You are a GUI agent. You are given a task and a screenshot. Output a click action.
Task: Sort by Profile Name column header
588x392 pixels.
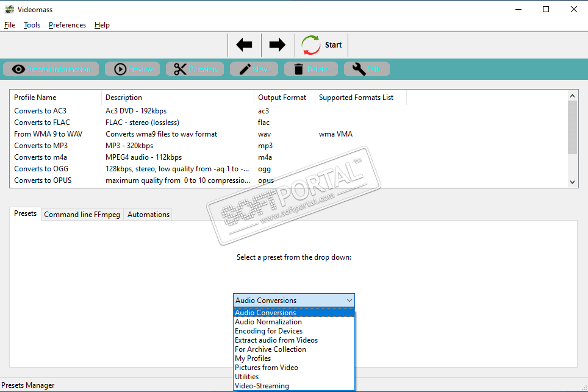(56, 98)
